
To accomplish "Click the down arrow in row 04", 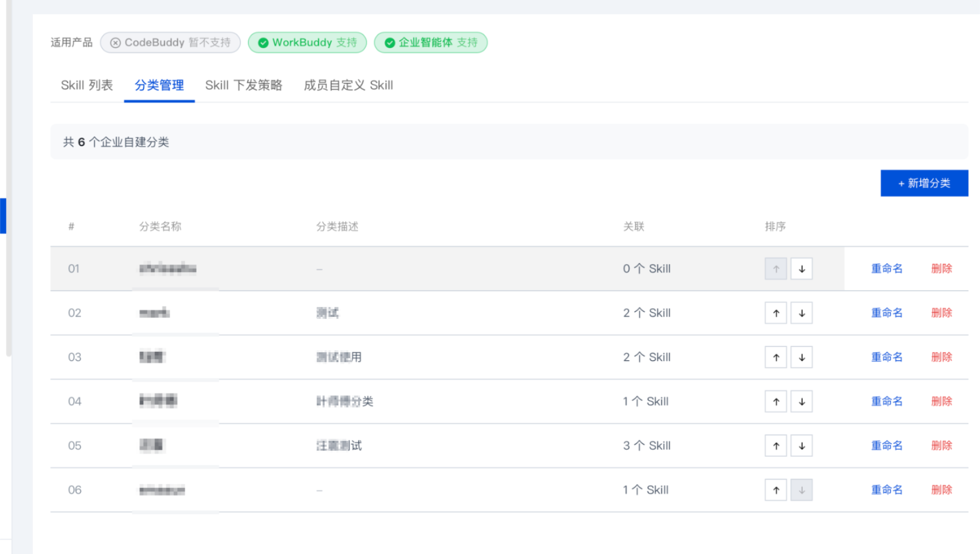I will click(802, 401).
